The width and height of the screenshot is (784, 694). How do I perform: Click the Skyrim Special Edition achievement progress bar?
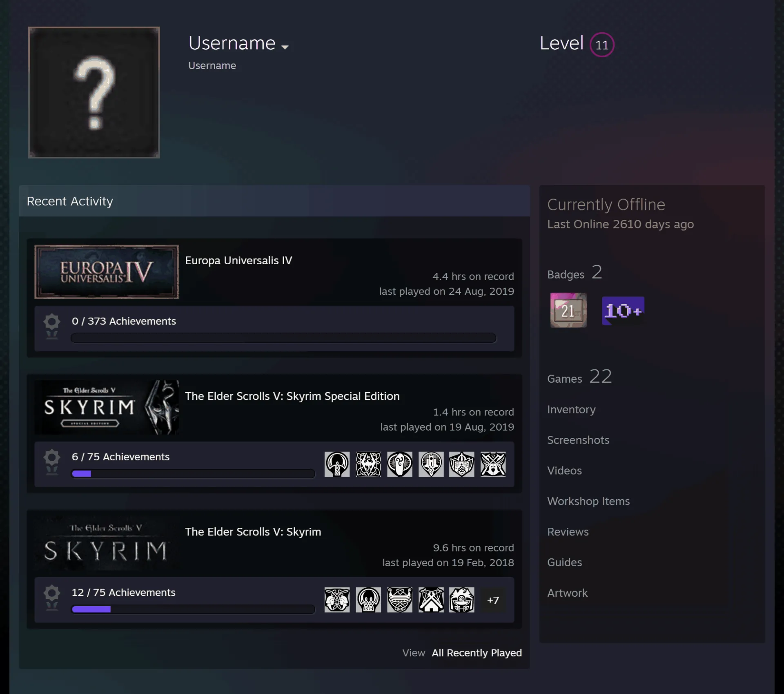coord(193,473)
